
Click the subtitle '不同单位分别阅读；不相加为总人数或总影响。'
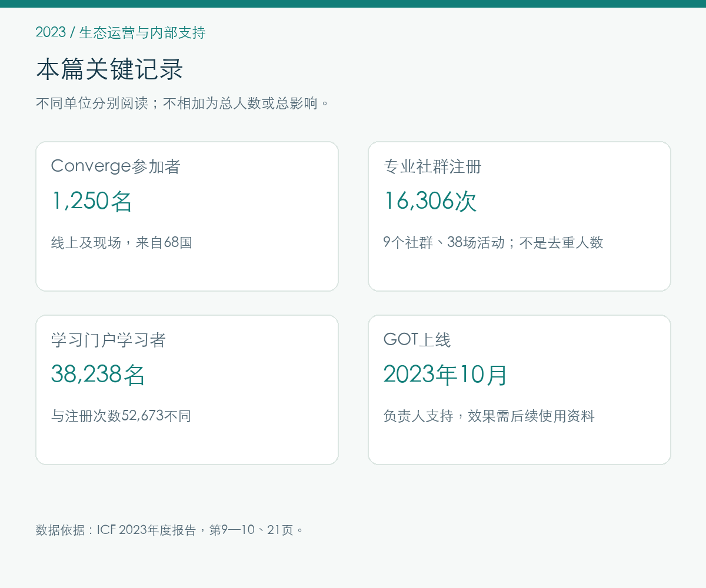[183, 103]
